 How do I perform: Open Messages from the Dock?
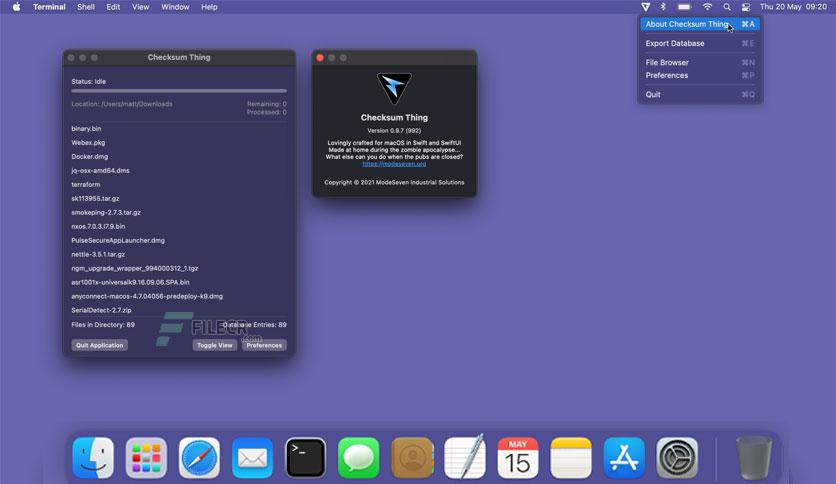tap(358, 457)
